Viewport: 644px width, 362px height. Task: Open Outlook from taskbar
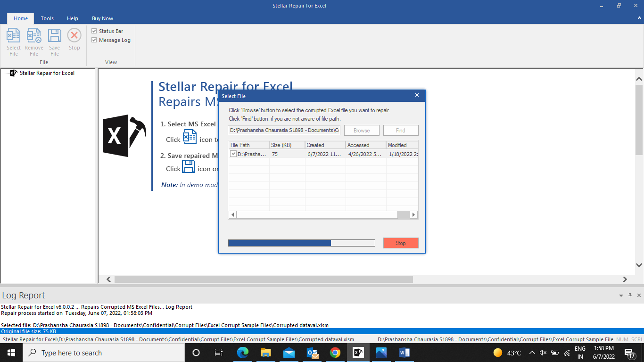(312, 353)
